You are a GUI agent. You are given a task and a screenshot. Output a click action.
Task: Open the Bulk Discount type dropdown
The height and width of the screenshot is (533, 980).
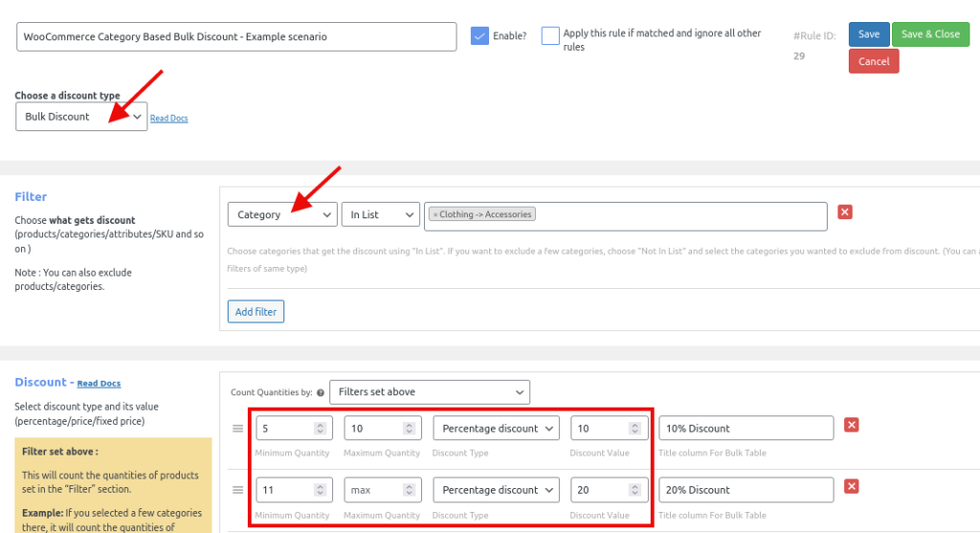coord(81,117)
